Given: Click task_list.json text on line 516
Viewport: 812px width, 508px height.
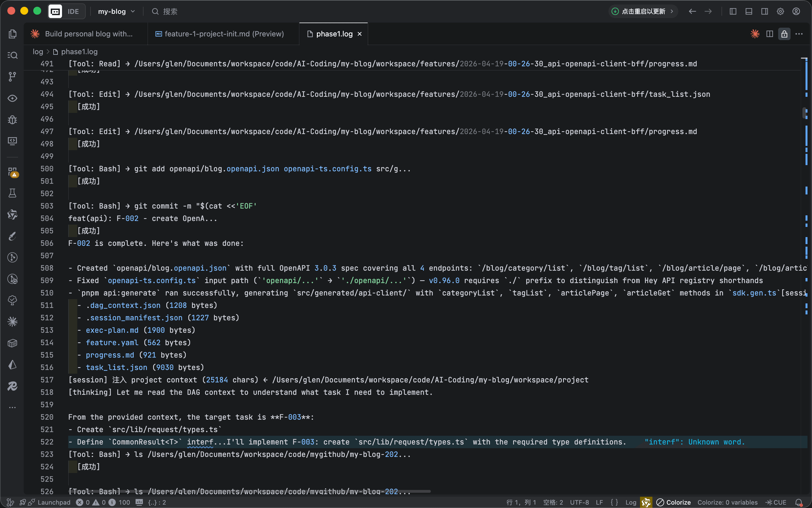Looking at the screenshot, I should 116,367.
